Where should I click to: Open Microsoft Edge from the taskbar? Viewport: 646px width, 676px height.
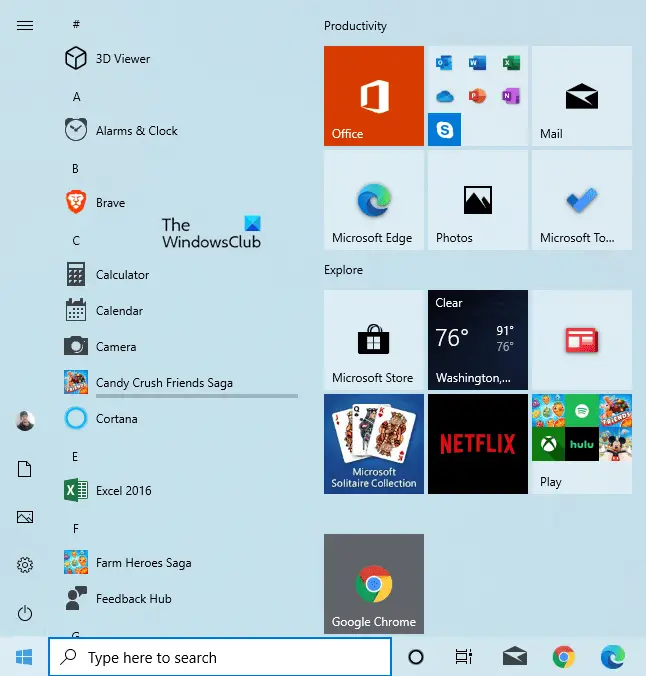(x=613, y=657)
